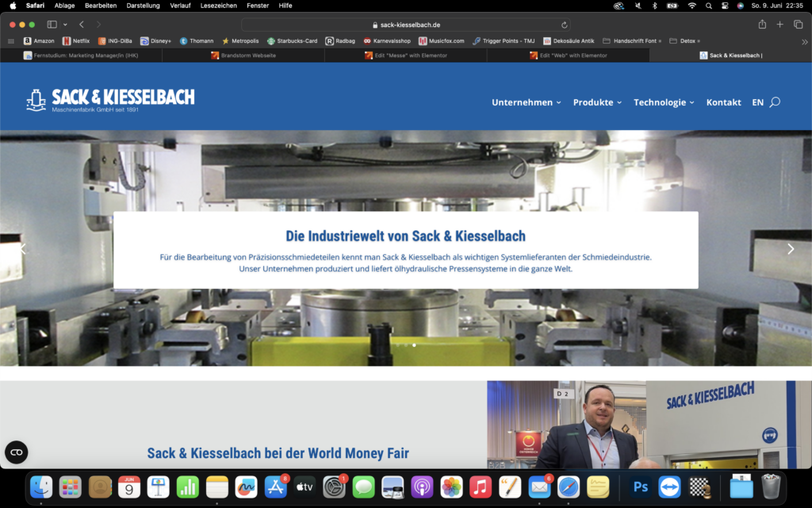Image resolution: width=812 pixels, height=508 pixels.
Task: Open the Darstellung menu
Action: coord(143,6)
